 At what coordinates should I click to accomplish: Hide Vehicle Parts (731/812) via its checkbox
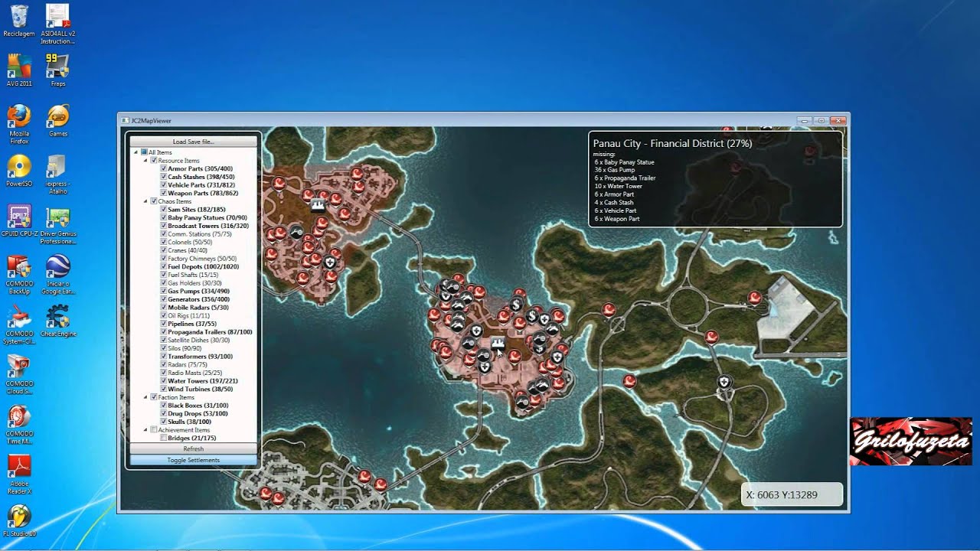(163, 185)
